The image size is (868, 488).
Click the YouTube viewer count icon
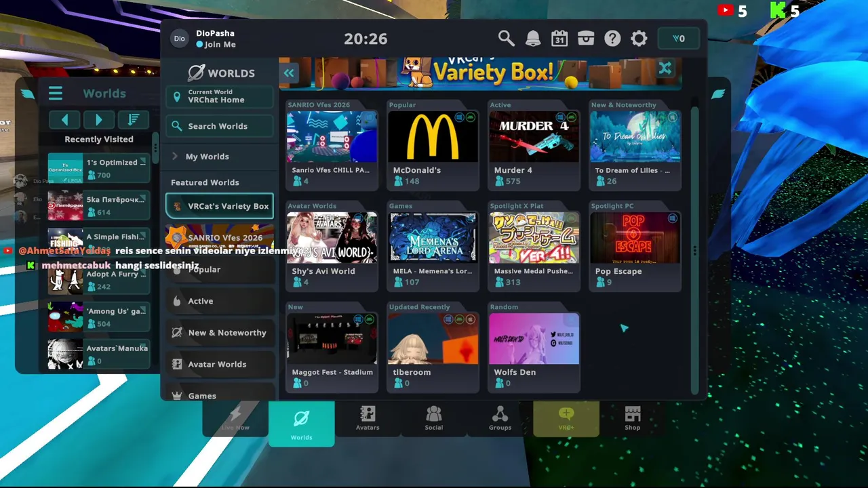point(725,10)
